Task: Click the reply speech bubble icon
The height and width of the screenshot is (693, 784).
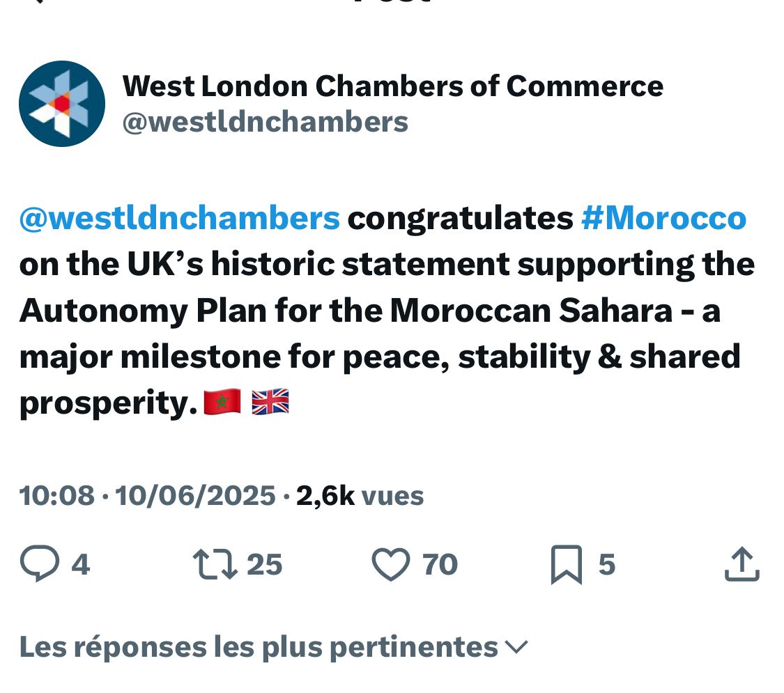Action: coord(40,563)
